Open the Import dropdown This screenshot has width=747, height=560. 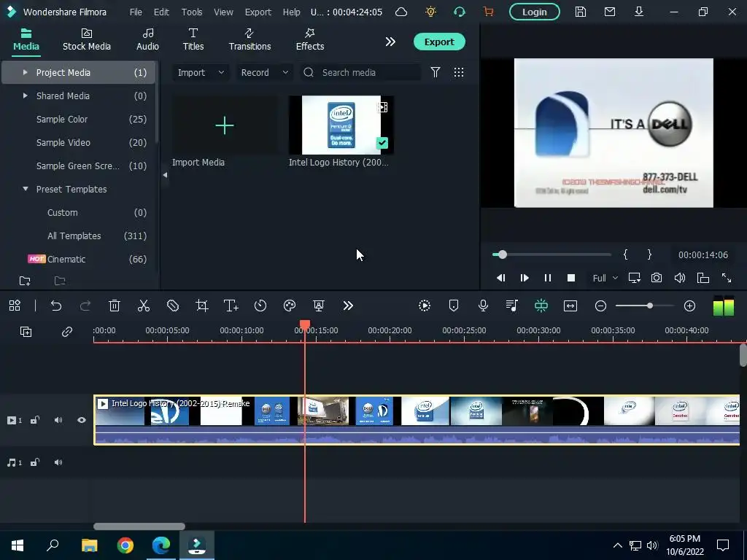(x=200, y=72)
